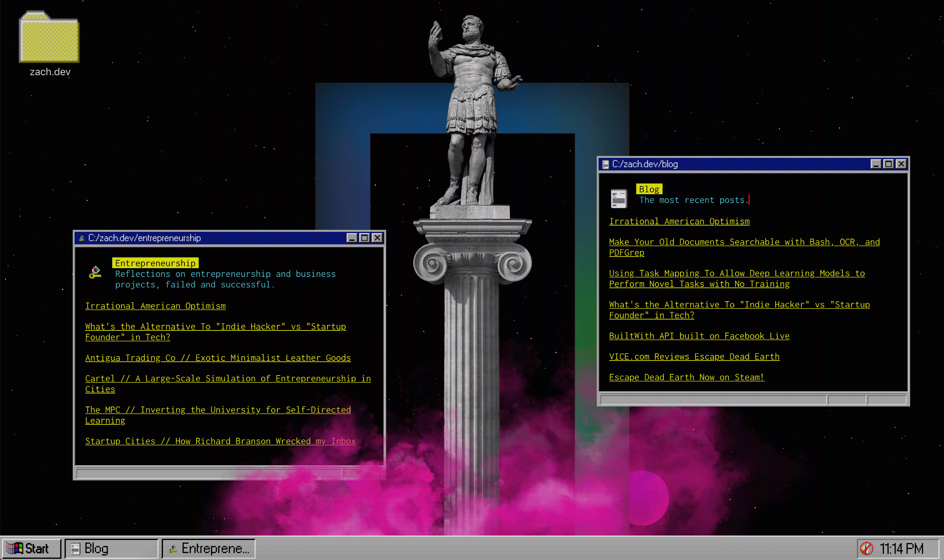Click the 11:14 PM taskbar clock
Image resolution: width=944 pixels, height=560 pixels.
[901, 548]
